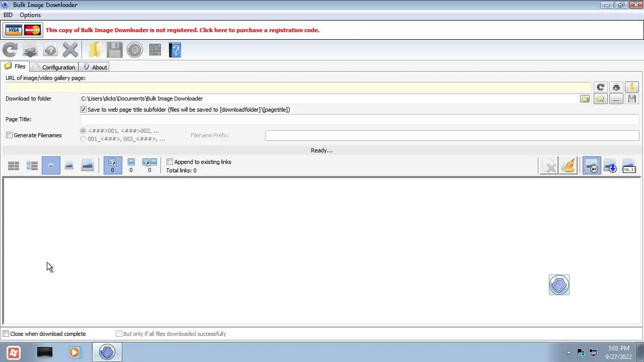Select the small thumbnail size view

[x=51, y=166]
